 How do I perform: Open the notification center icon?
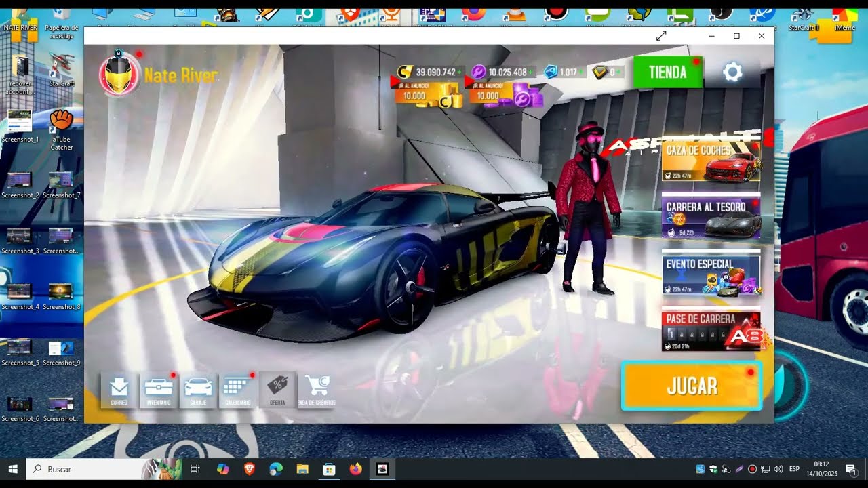851,469
